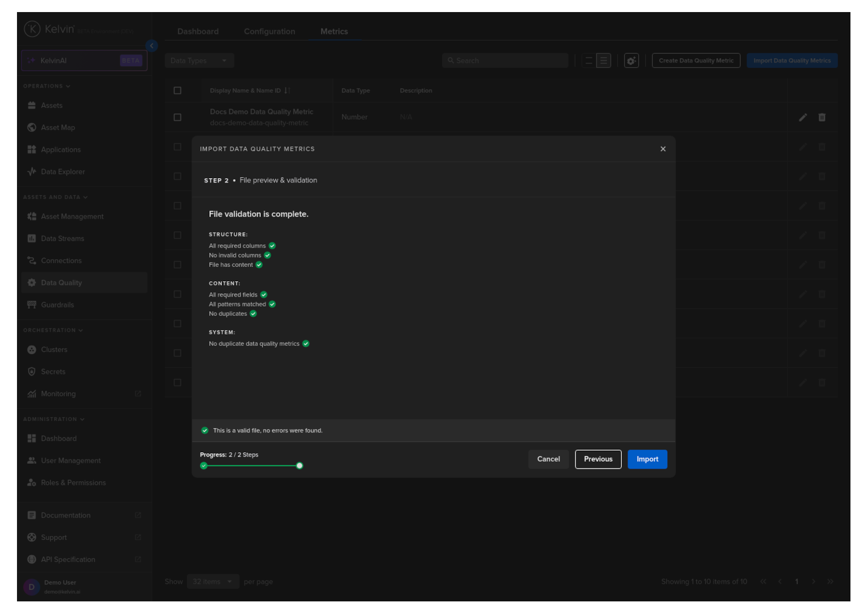
Task: Click the progress bar end step marker
Action: tap(299, 466)
